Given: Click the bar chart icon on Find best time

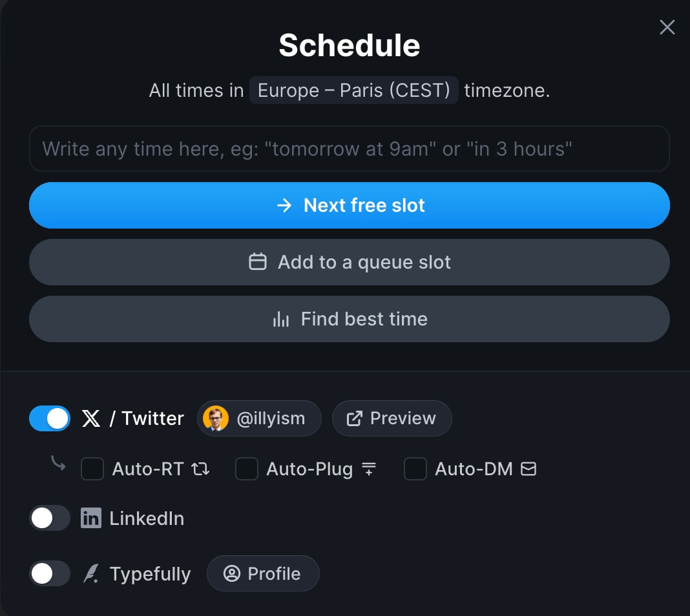Looking at the screenshot, I should [282, 318].
